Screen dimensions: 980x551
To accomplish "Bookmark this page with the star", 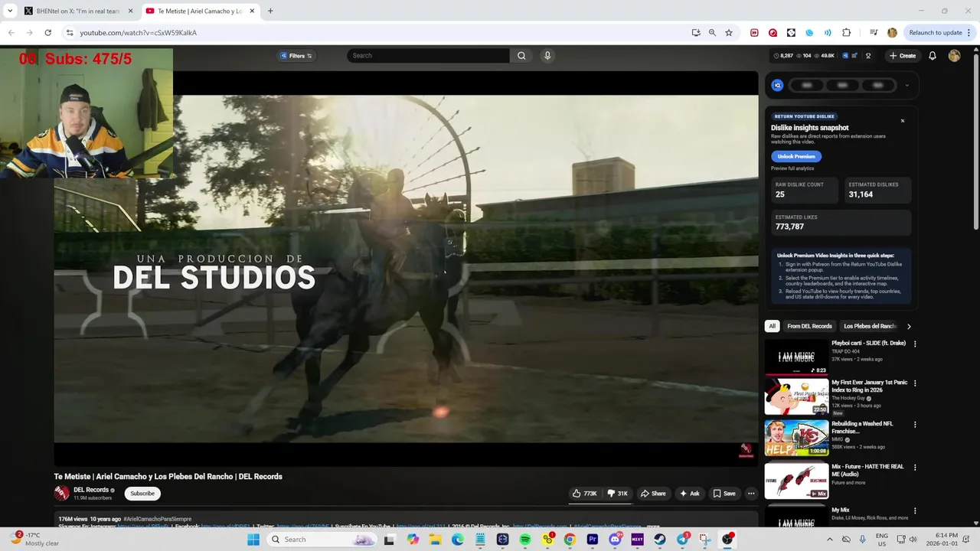I will 729,33.
